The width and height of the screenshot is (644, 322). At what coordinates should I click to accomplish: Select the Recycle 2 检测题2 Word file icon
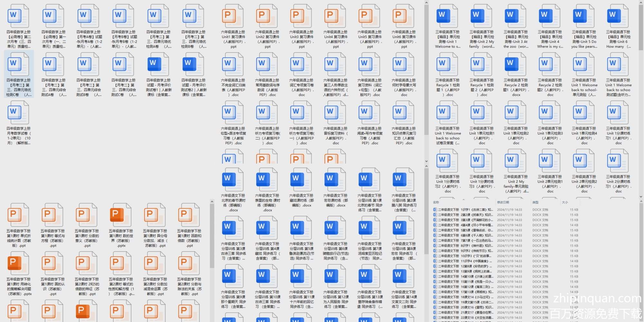point(550,64)
